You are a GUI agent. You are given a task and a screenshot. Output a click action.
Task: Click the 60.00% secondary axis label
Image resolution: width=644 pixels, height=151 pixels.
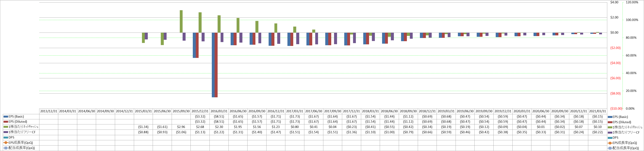[x=631, y=55]
